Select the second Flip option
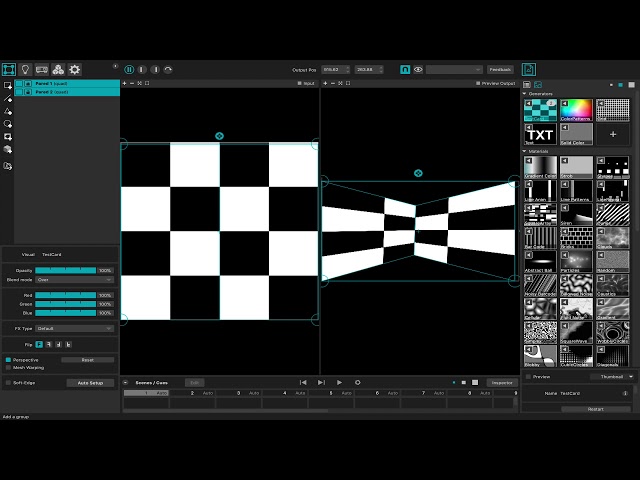640x480 pixels. click(49, 344)
